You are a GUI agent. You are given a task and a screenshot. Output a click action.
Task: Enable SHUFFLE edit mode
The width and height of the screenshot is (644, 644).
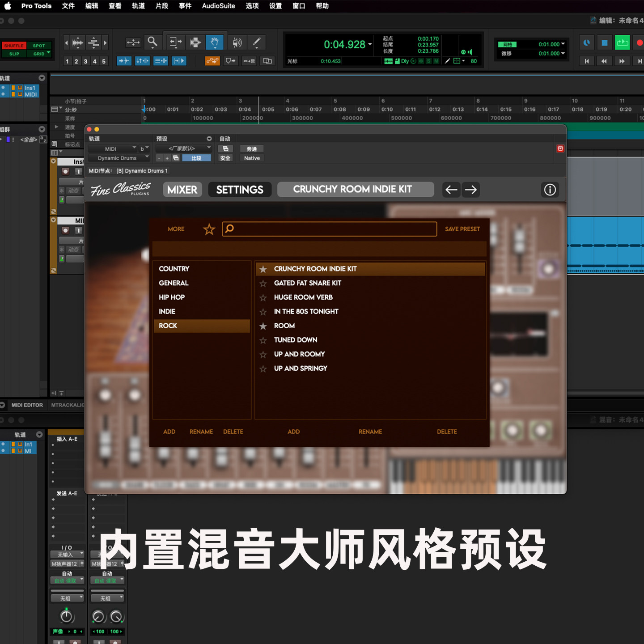[14, 46]
